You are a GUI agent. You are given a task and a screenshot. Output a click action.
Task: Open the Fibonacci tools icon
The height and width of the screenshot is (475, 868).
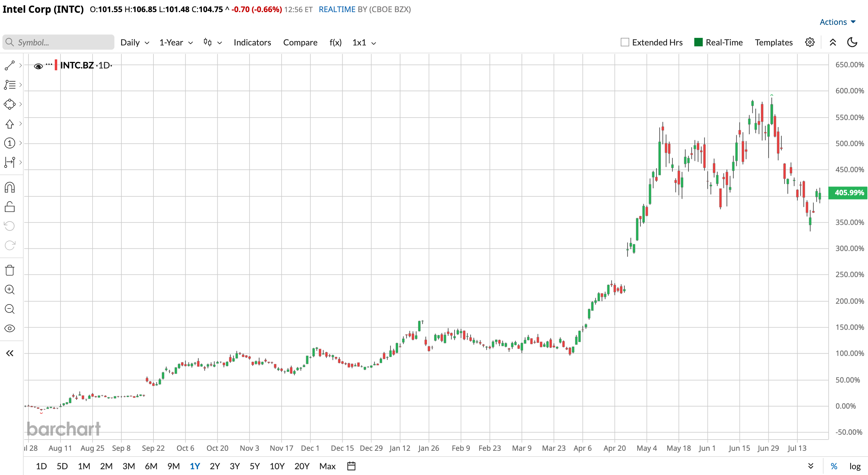[10, 85]
